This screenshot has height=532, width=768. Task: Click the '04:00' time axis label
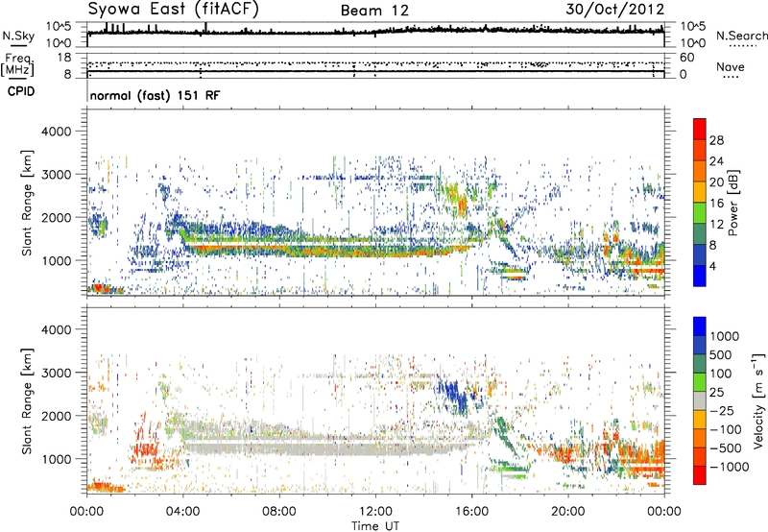pyautogui.click(x=183, y=511)
